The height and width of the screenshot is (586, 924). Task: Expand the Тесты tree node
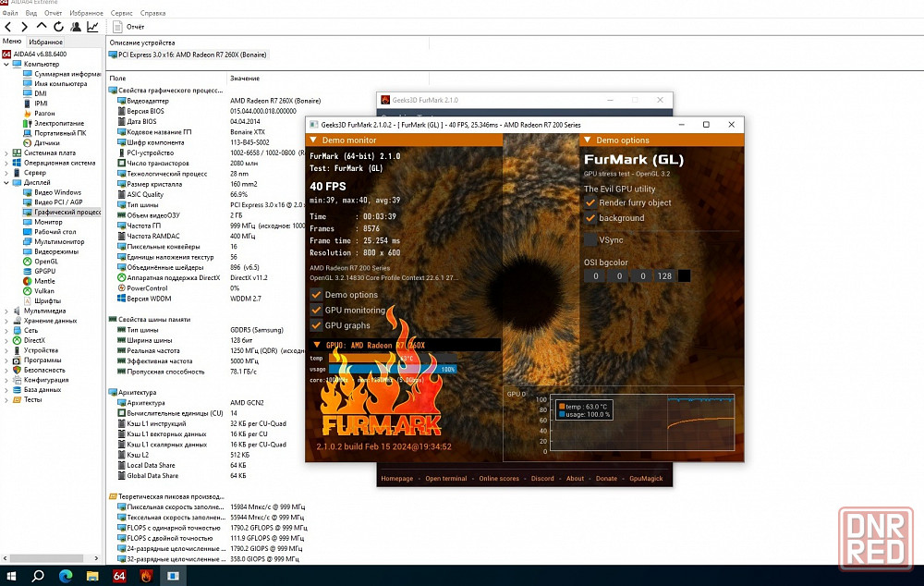[6, 399]
